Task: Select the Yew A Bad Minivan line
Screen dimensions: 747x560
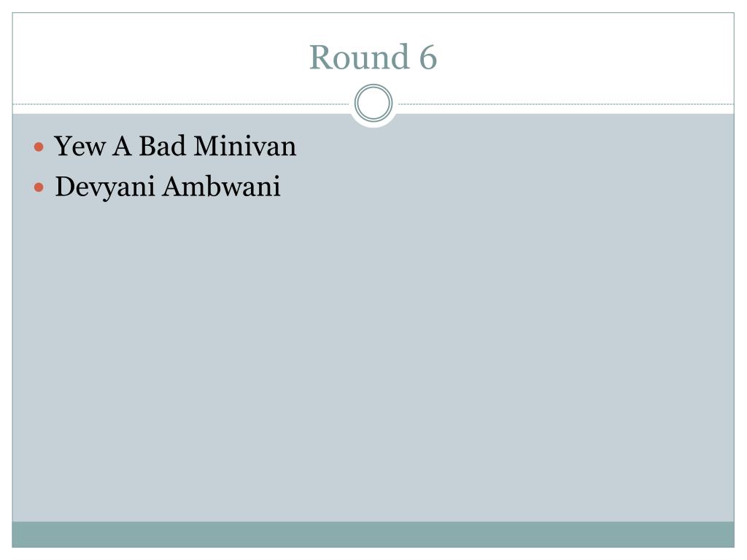Action: [175, 146]
